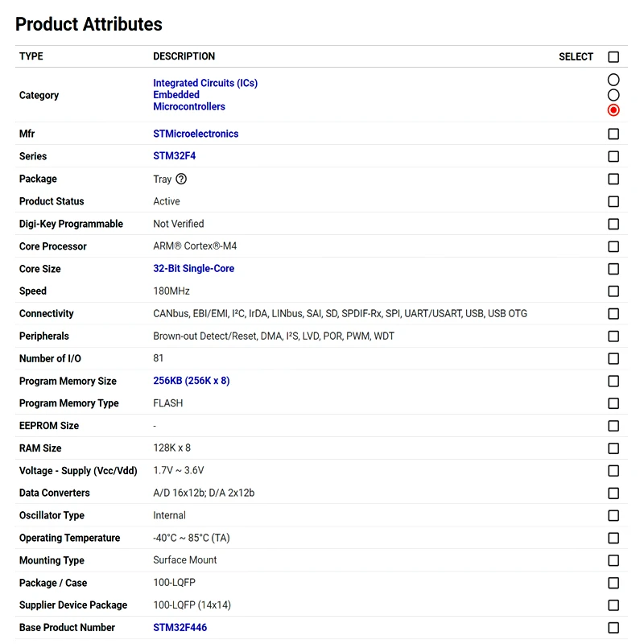The width and height of the screenshot is (644, 644).
Task: Open the Microcontrollers category link
Action: pos(189,106)
